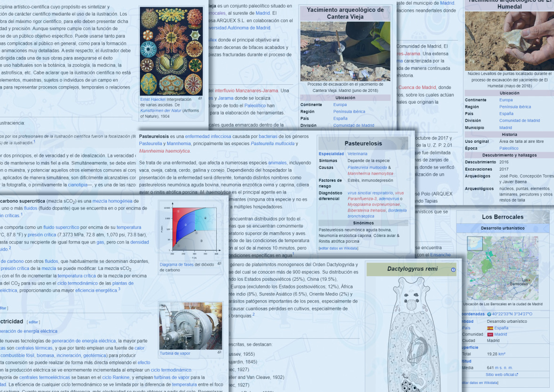Click the globe icon beside the coordinates
Screen dimensions: 554x392
click(489, 314)
